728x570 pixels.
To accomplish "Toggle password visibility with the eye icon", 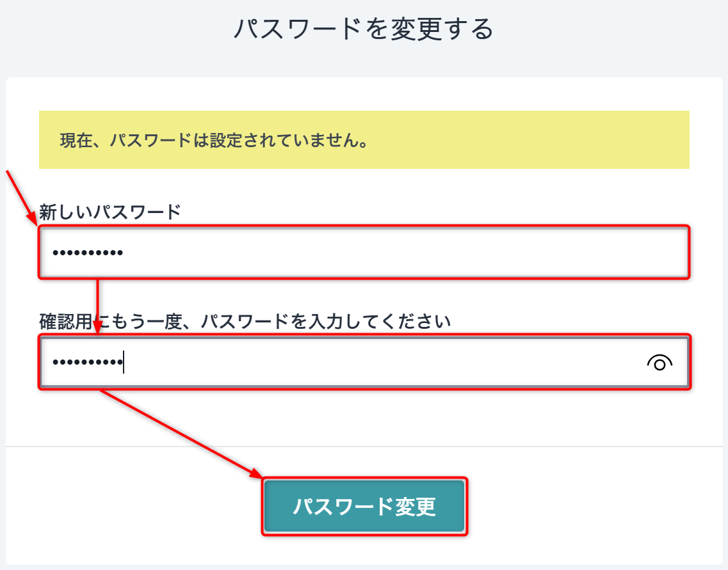I will point(659,363).
